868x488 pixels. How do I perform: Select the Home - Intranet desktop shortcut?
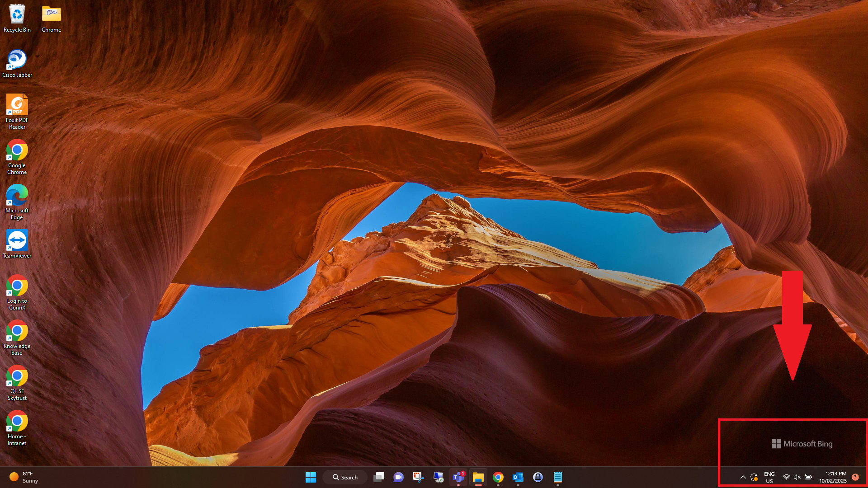point(17,428)
